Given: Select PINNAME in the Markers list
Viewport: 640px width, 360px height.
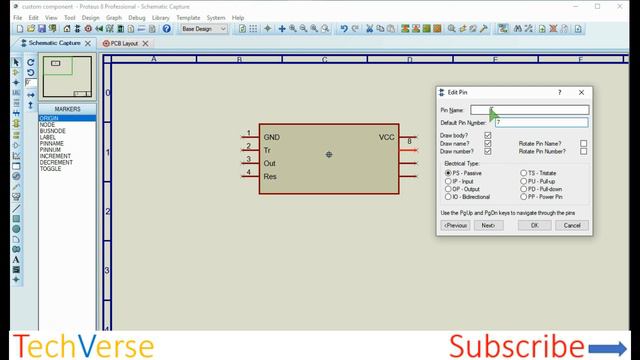Looking at the screenshot, I should tap(52, 144).
